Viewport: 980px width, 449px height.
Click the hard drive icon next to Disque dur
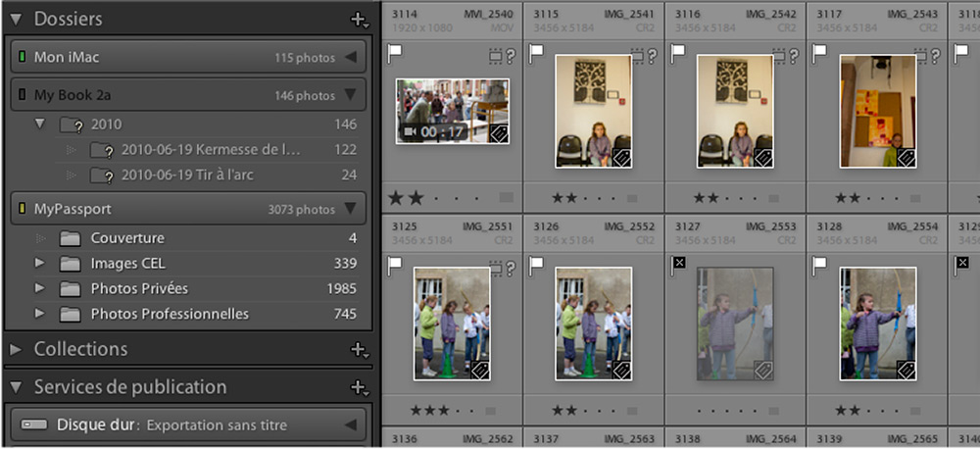click(x=33, y=425)
